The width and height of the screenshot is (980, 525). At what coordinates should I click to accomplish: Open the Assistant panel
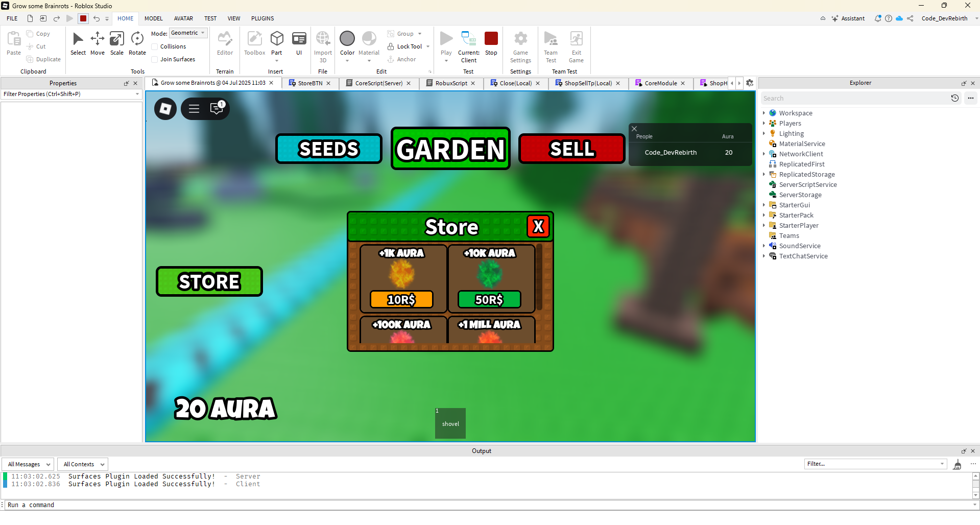pyautogui.click(x=848, y=18)
